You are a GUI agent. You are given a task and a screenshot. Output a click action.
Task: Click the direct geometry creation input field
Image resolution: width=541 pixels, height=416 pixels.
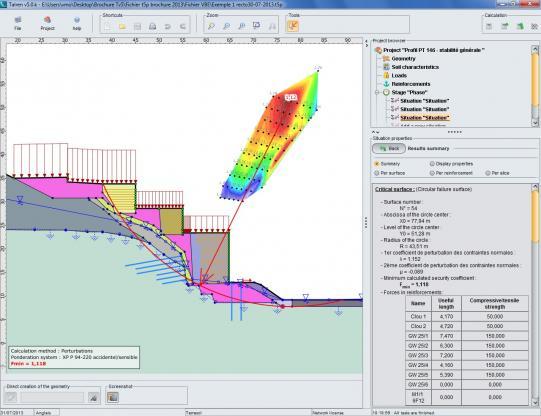tap(52, 397)
